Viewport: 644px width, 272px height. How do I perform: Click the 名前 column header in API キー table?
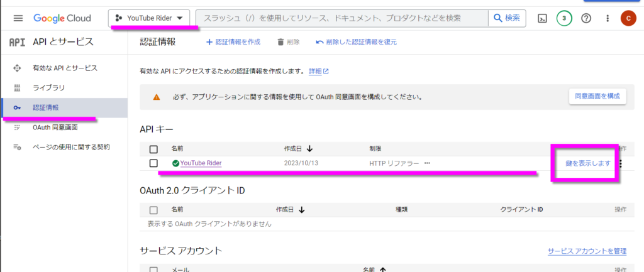(178, 148)
